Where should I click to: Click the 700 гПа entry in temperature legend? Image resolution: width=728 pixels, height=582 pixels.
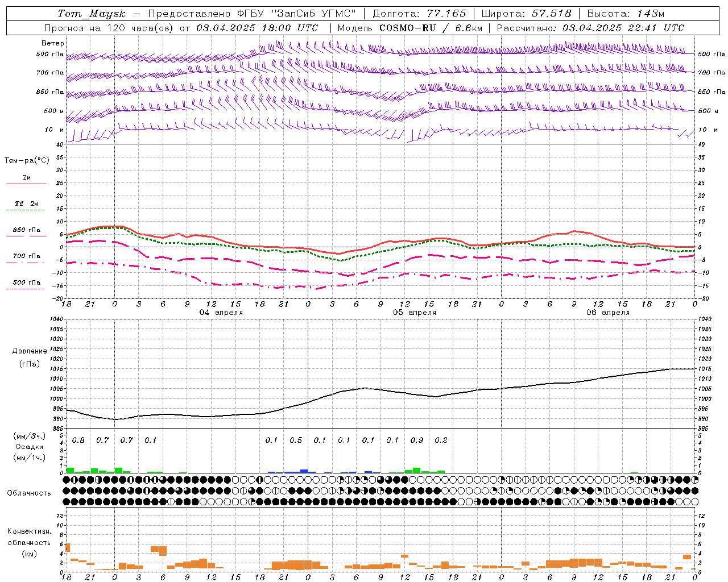tap(26, 256)
